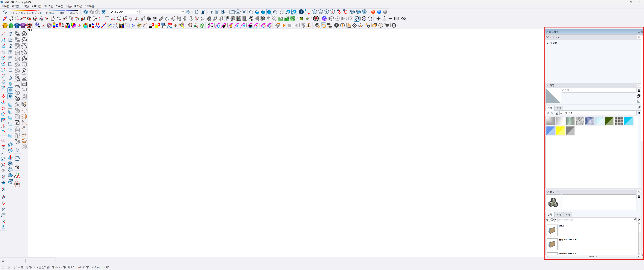Viewport: 644px width, 270px height.
Task: Select the Rotate tool
Action: tap(3, 108)
